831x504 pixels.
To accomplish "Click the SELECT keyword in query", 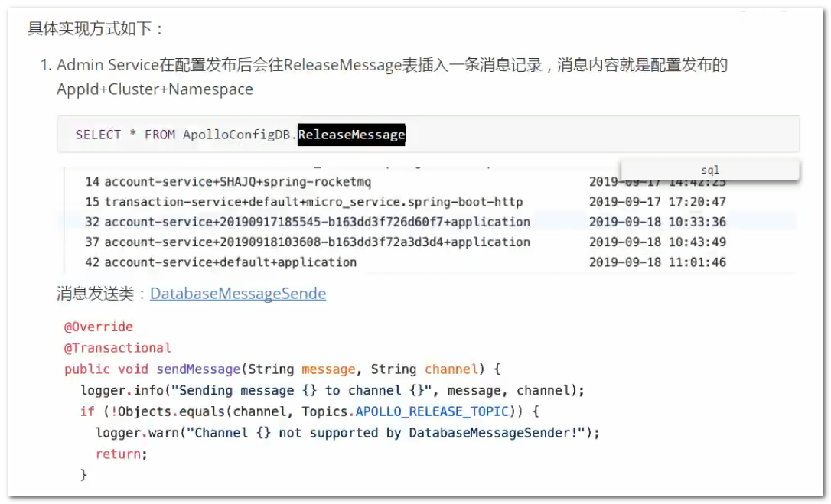I will click(98, 135).
